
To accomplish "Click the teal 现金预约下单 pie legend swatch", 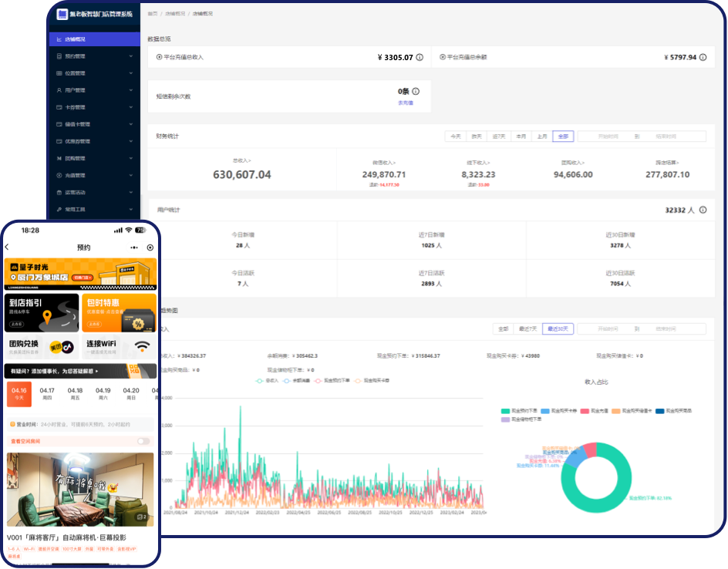I will point(506,411).
